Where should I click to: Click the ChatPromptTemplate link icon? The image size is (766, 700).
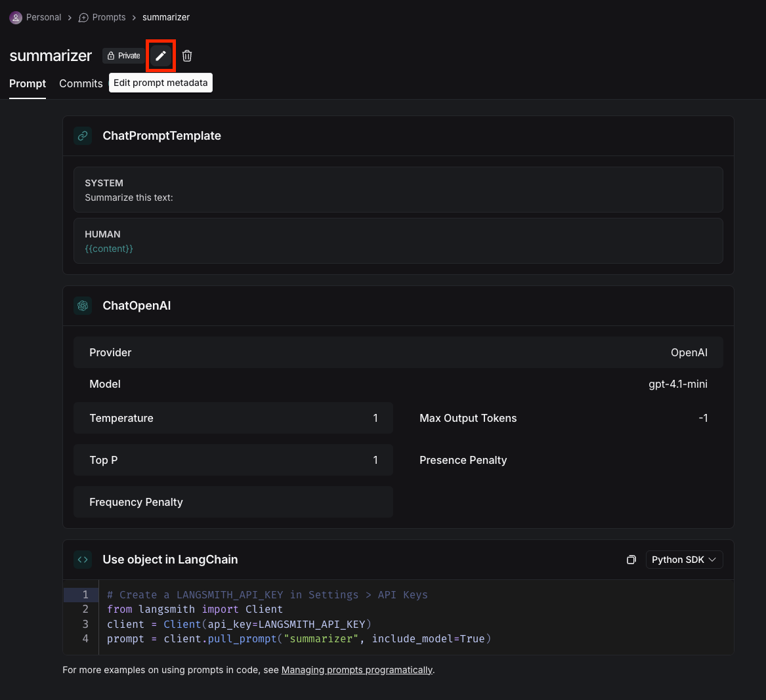[83, 136]
